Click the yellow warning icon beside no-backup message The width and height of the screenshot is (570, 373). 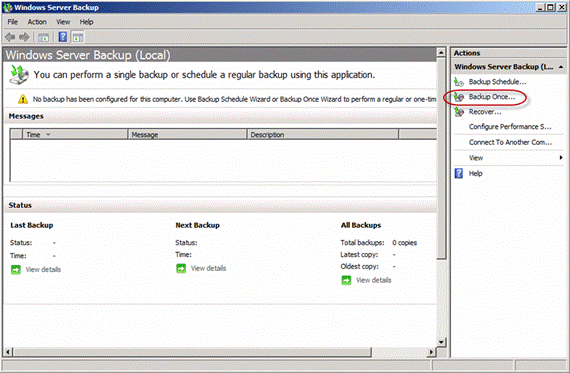click(x=23, y=99)
